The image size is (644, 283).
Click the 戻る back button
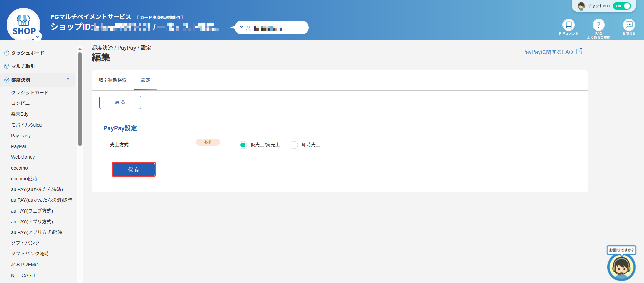pos(120,102)
